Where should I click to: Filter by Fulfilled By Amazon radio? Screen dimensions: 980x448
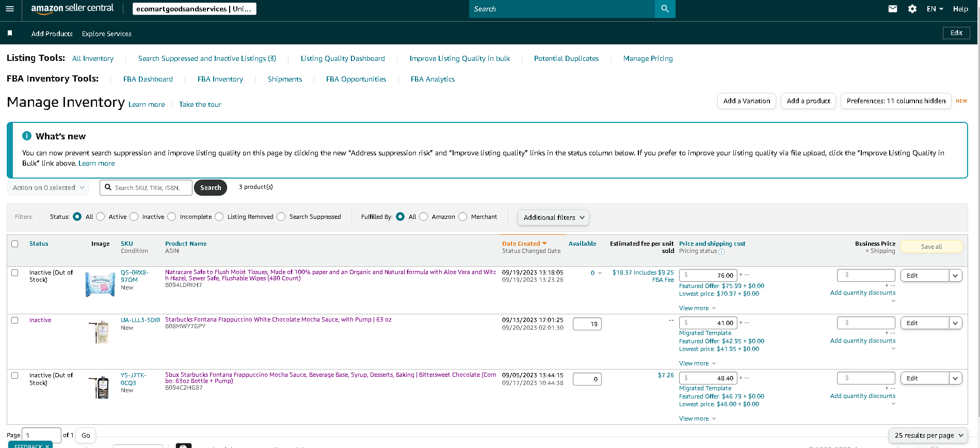[424, 217]
